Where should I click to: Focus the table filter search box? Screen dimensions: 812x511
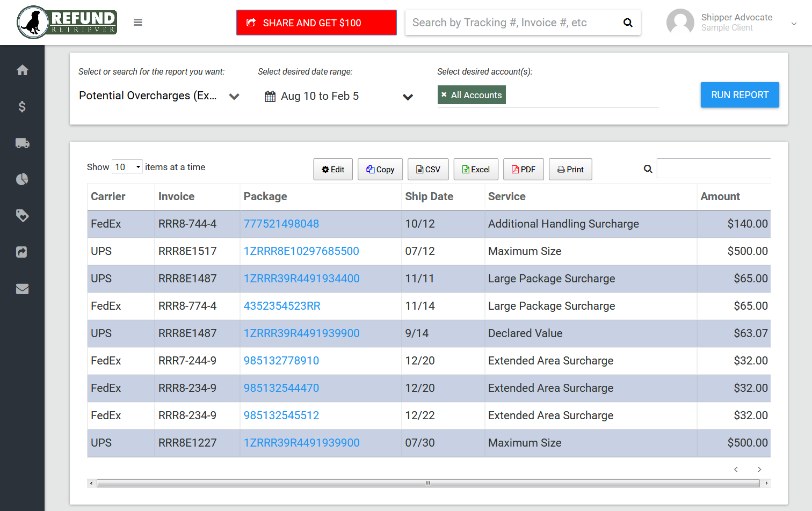[x=714, y=169]
